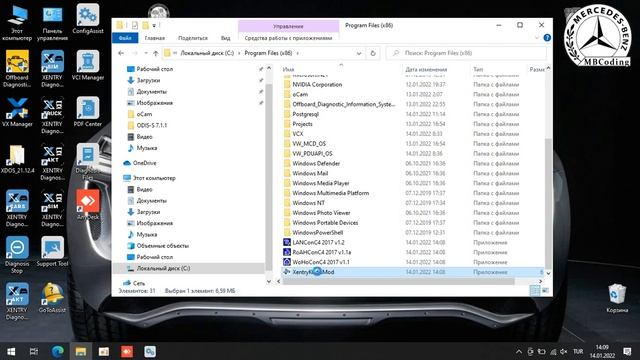The width and height of the screenshot is (640, 360).
Task: Open address bar history dropdown
Action: (359, 53)
